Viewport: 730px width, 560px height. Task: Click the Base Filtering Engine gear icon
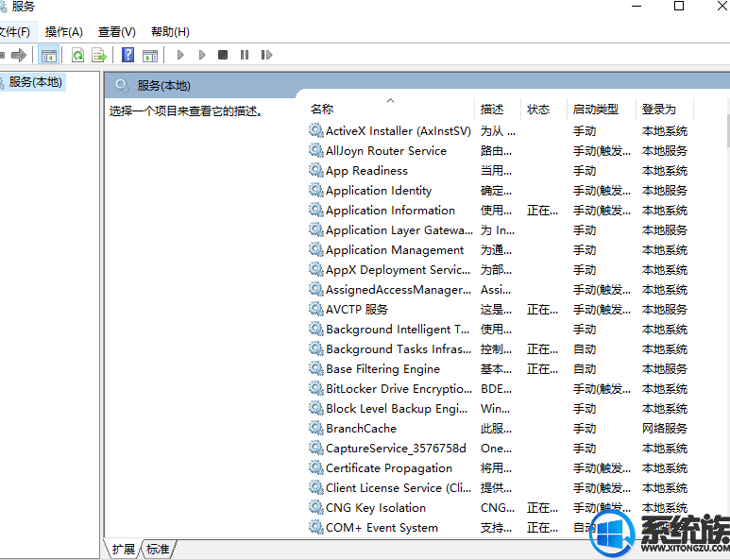315,368
